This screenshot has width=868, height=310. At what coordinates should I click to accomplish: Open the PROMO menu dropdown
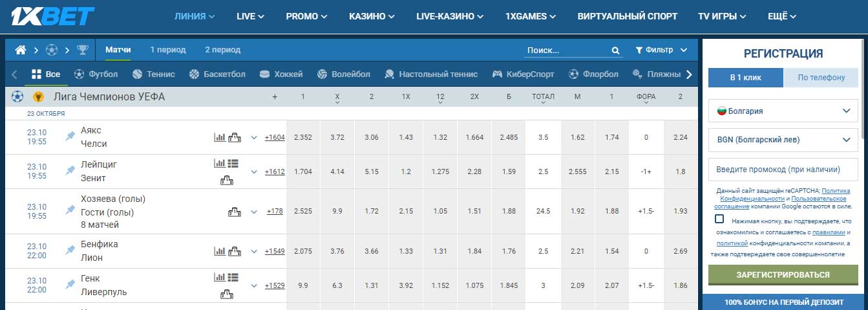306,16
